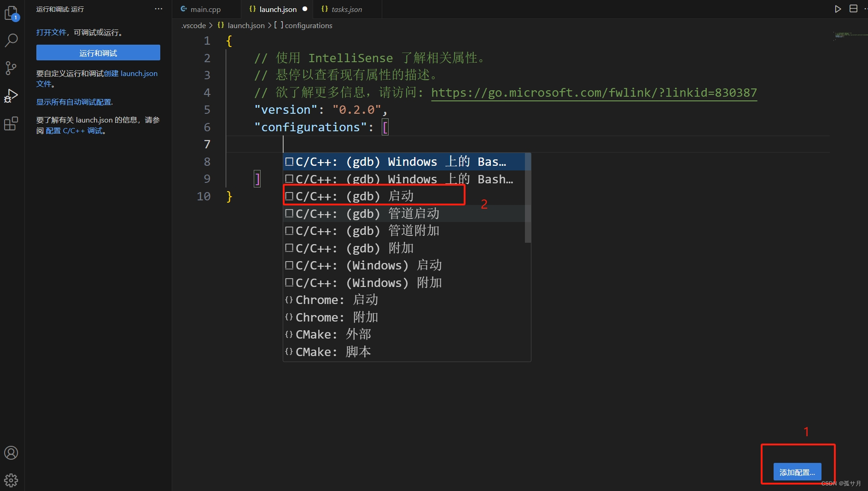Open the Extensions view in activity bar
Image resolution: width=868 pixels, height=491 pixels.
click(11, 123)
